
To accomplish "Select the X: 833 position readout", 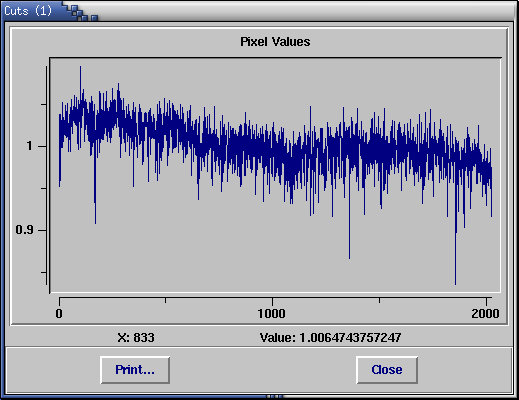I will (x=136, y=338).
